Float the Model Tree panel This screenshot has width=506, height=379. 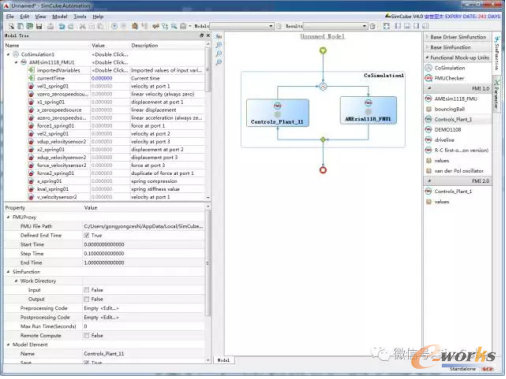click(x=201, y=35)
